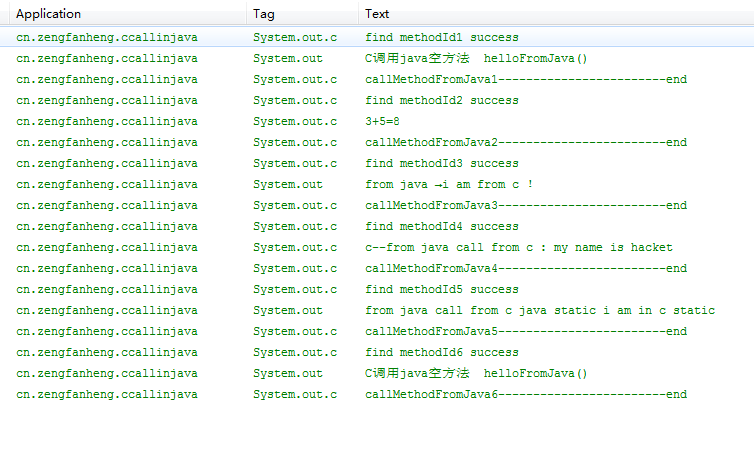Select the 'callMethodFromJava1' end log line
The image size is (754, 450).
coord(377,79)
